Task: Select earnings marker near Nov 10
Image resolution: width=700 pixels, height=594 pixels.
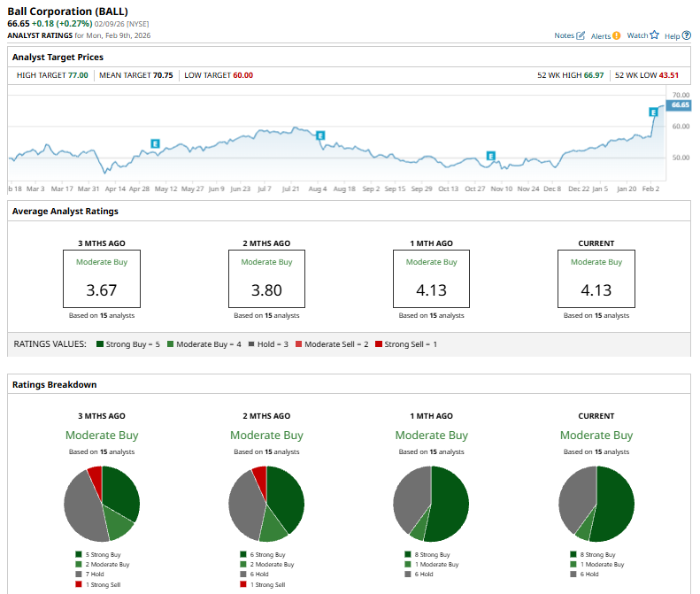Action: (490, 155)
